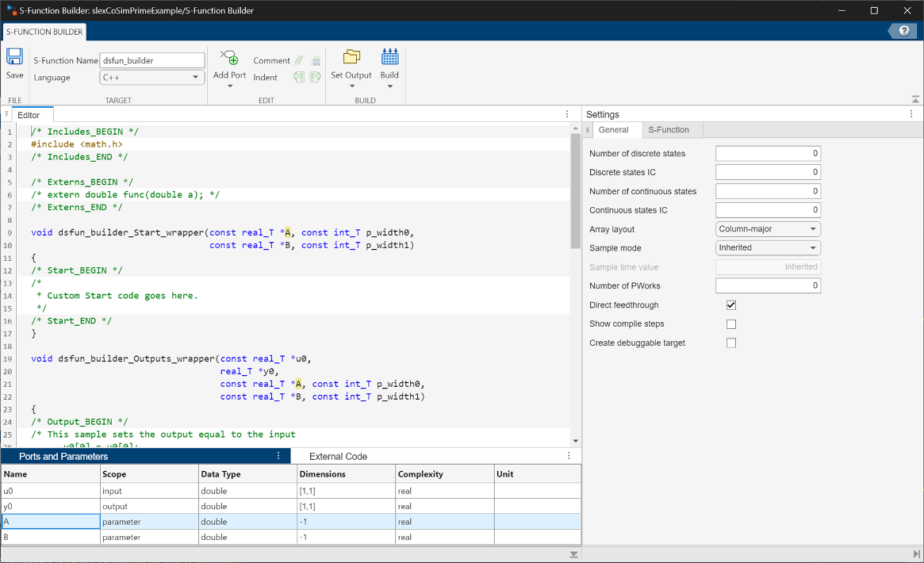Select the Comment icon
The image size is (924, 563).
pos(298,60)
